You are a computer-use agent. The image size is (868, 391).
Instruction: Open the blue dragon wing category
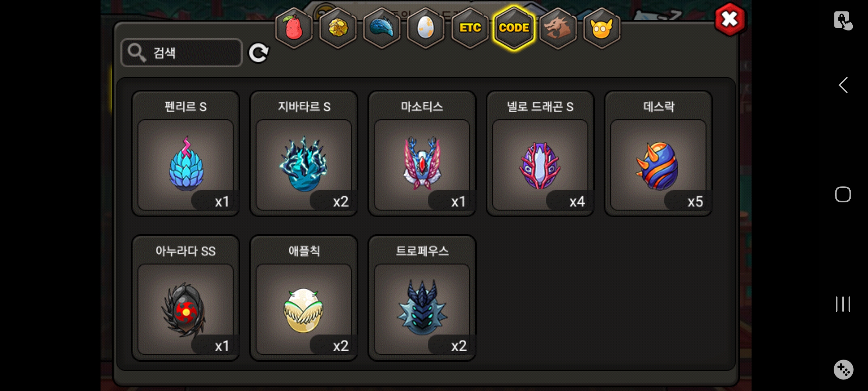tap(382, 28)
